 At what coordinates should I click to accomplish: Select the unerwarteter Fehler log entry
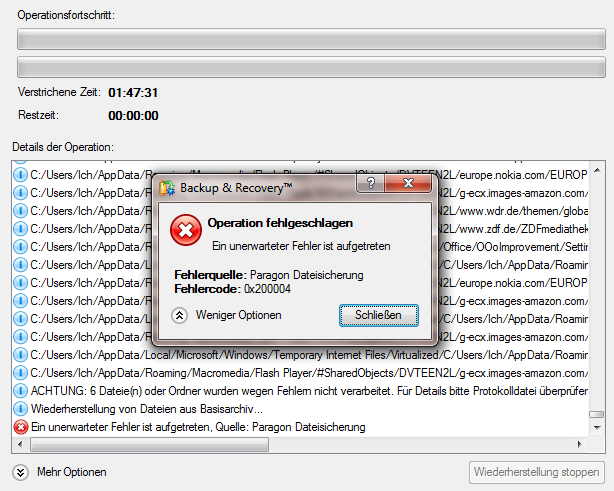click(x=301, y=427)
